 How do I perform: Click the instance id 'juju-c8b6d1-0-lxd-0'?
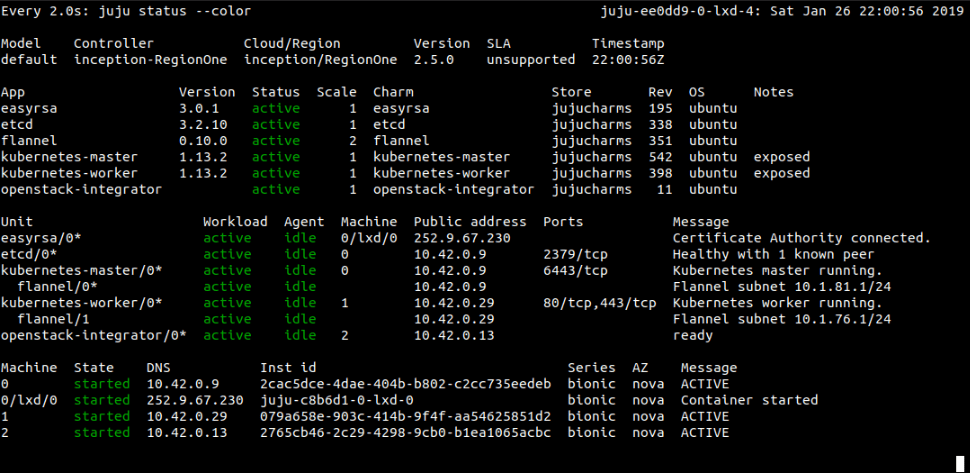click(337, 400)
